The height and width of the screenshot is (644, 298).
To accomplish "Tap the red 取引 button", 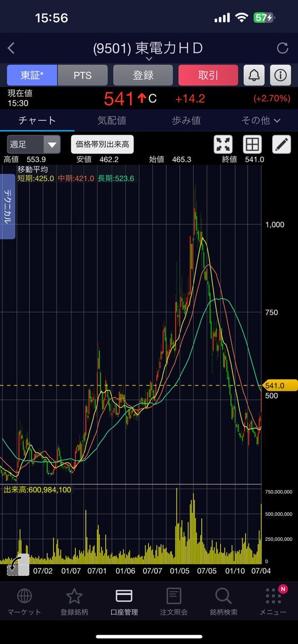I will [208, 76].
